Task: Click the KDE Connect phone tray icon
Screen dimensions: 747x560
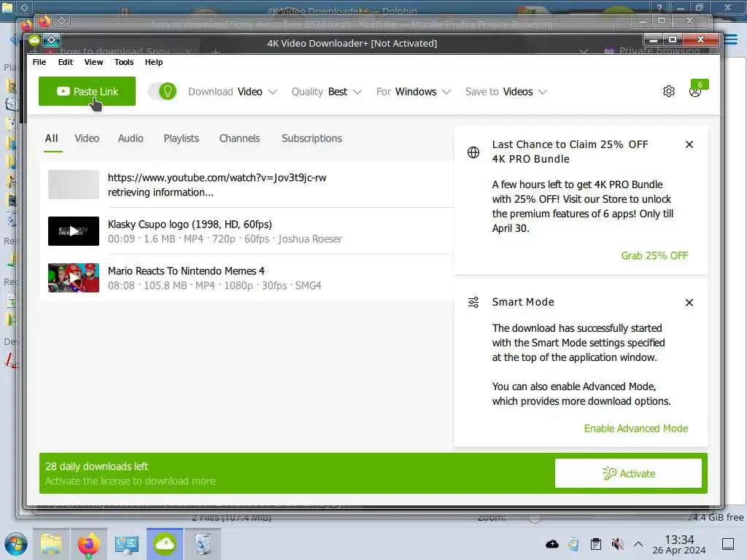Action: 573,544
